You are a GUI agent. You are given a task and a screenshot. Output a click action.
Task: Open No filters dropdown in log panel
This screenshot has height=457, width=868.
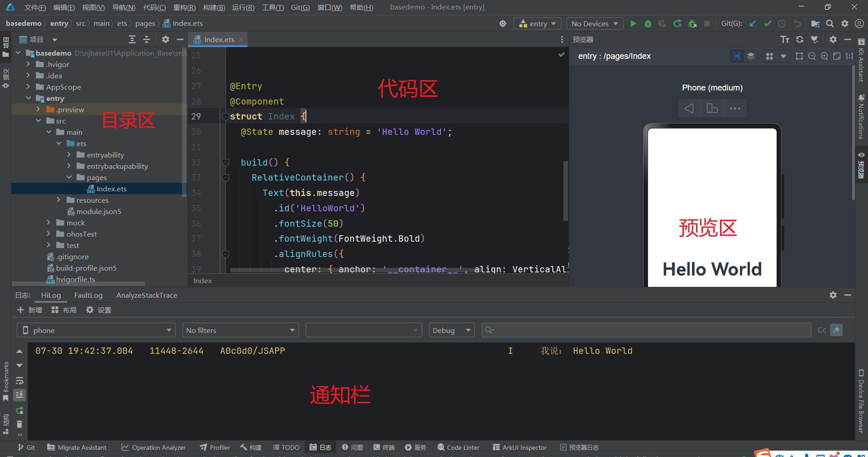(x=240, y=330)
